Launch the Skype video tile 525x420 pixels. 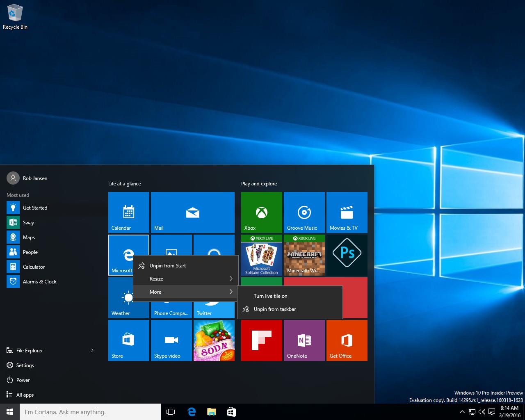tap(171, 340)
